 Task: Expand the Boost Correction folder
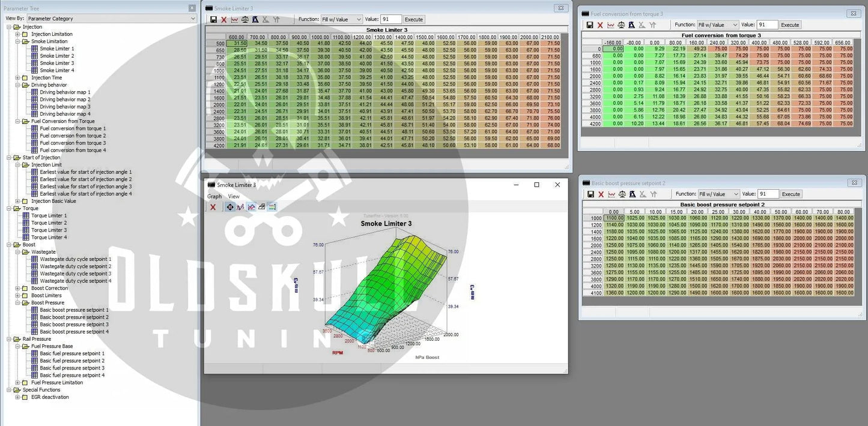coord(17,288)
